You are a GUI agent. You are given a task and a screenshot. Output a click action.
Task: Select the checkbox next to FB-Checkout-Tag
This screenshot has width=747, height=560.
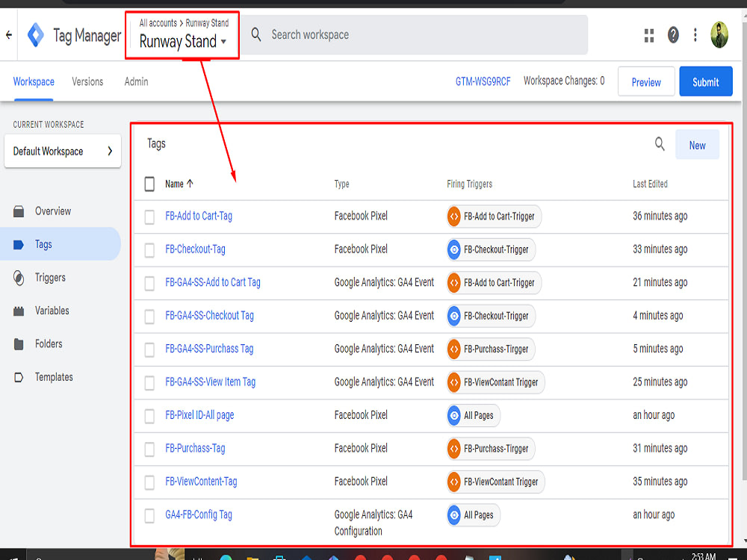pyautogui.click(x=149, y=249)
